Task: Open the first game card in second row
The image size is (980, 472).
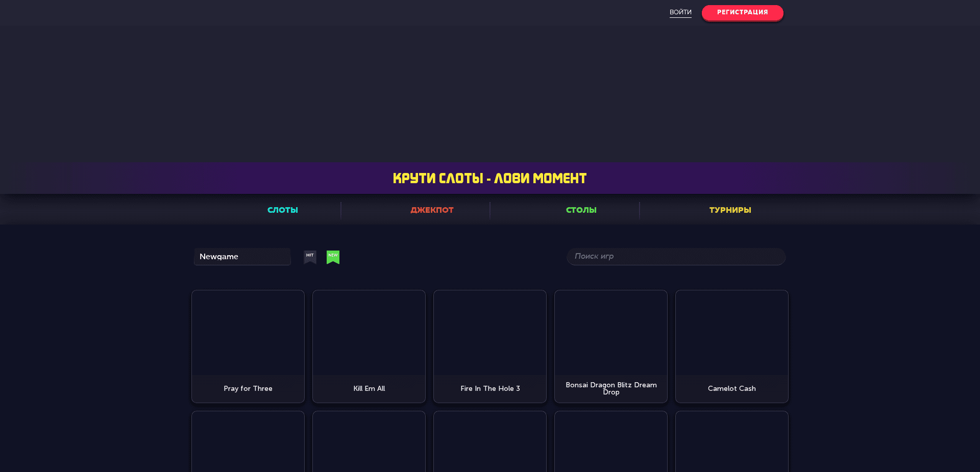Action: tap(248, 444)
